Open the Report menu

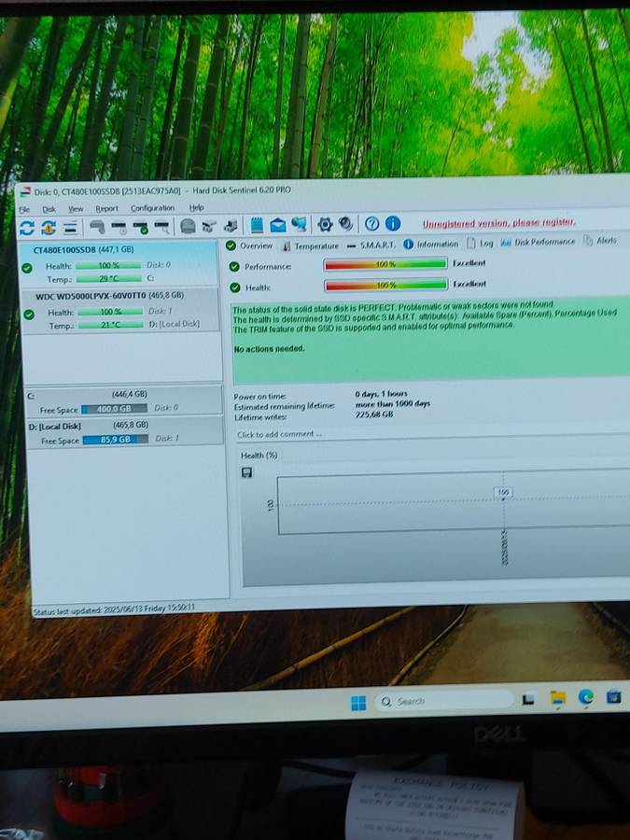(106, 208)
